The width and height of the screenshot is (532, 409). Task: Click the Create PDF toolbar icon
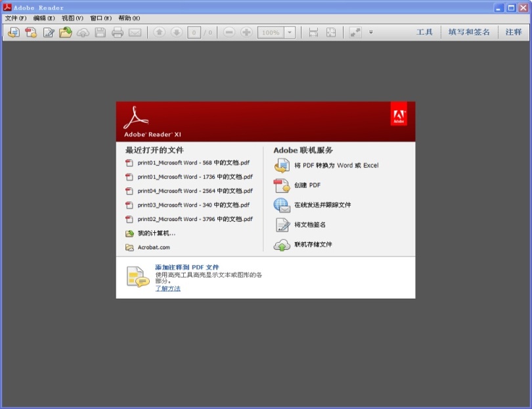click(x=31, y=32)
